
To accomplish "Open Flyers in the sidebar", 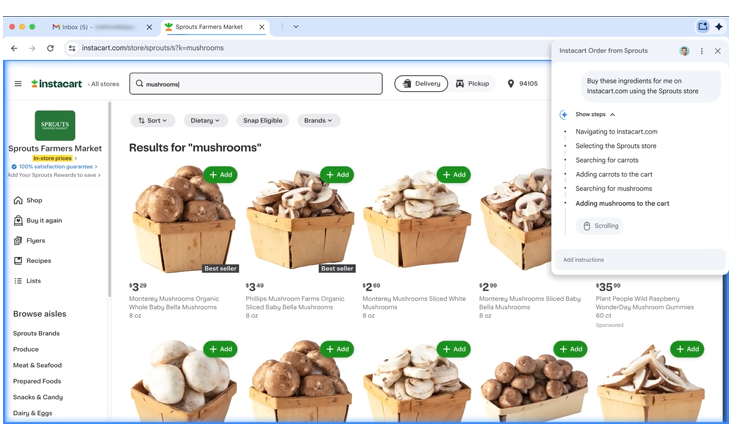I will [x=29, y=241].
